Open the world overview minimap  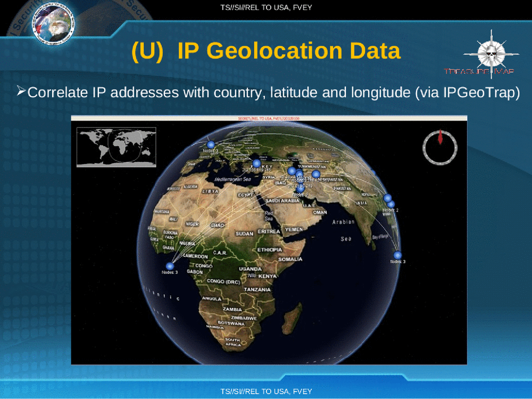pyautogui.click(x=117, y=147)
